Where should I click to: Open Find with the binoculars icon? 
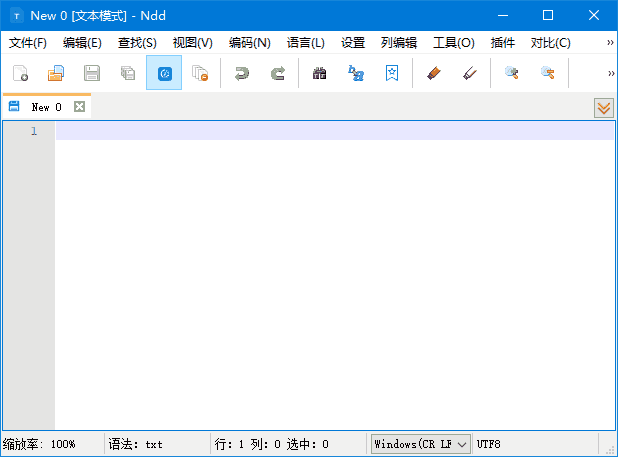[x=320, y=73]
